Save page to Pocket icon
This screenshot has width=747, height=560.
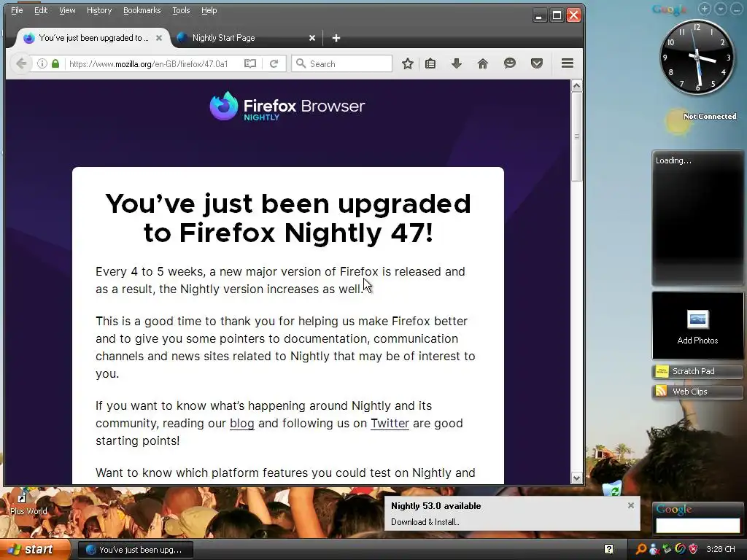[x=537, y=63]
